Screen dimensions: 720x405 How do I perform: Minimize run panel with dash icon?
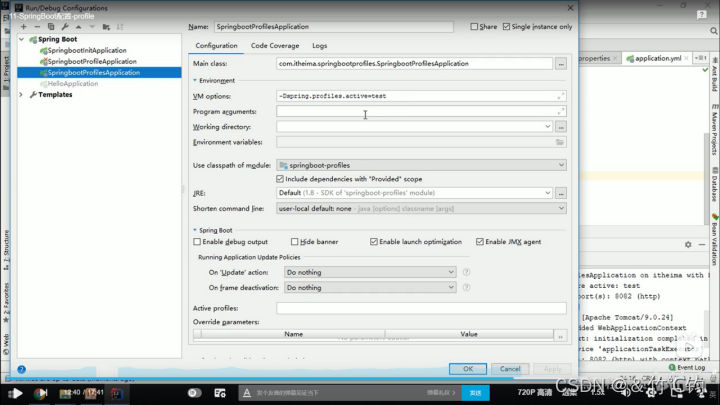pyautogui.click(x=702, y=245)
